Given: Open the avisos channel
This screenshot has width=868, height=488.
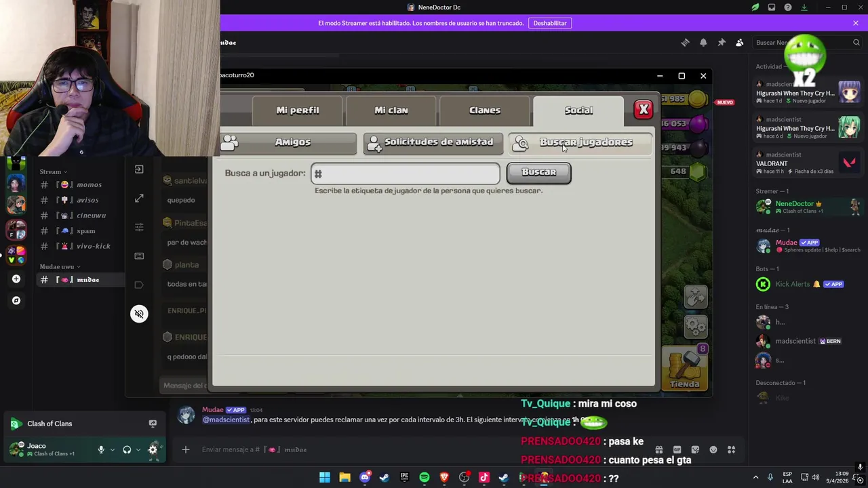Looking at the screenshot, I should click(81, 200).
